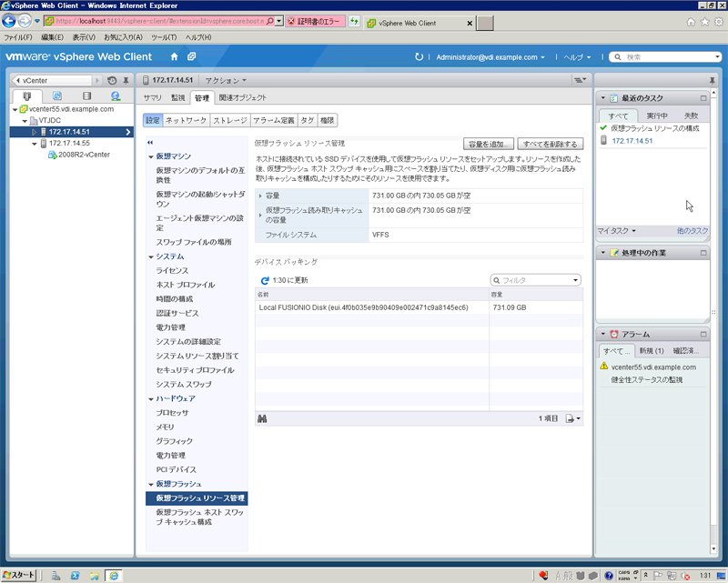Open the export list icon

pos(572,418)
